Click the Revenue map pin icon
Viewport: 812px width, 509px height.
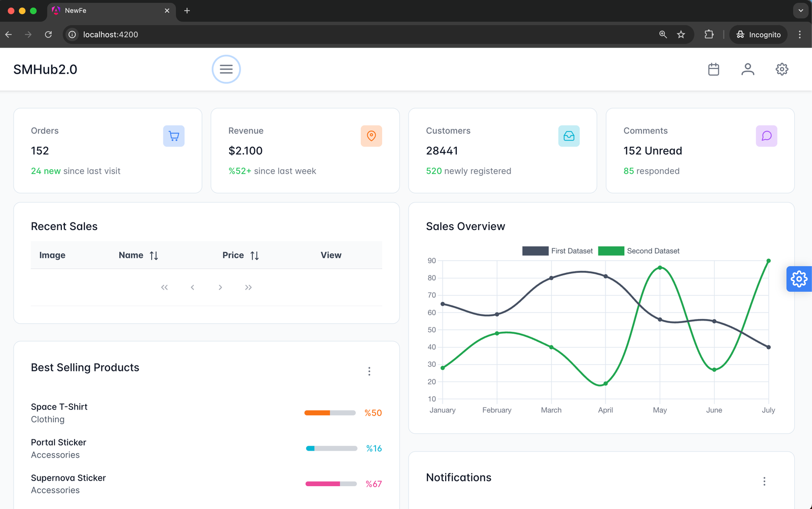[371, 136]
